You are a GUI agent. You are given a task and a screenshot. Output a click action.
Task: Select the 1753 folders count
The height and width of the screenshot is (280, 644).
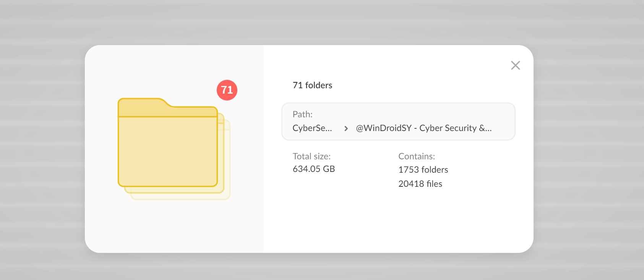point(423,170)
